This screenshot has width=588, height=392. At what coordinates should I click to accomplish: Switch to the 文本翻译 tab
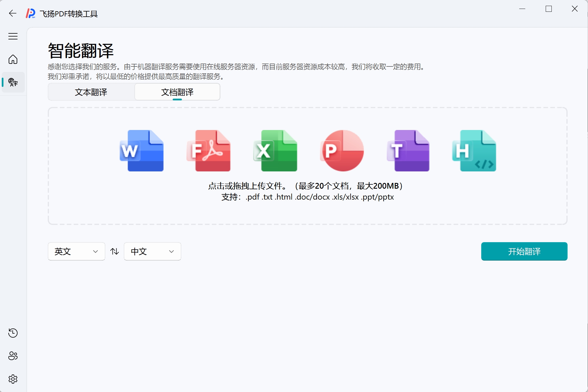click(91, 92)
